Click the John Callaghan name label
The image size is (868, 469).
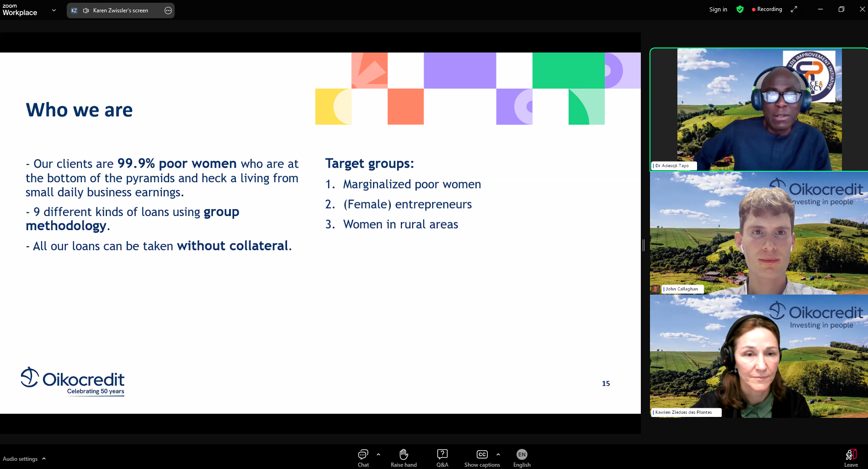[x=682, y=289]
